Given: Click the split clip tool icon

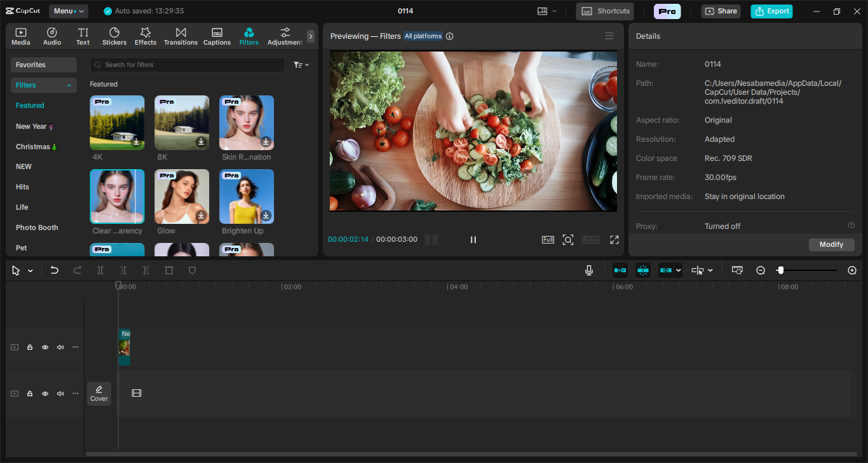Looking at the screenshot, I should [x=100, y=270].
